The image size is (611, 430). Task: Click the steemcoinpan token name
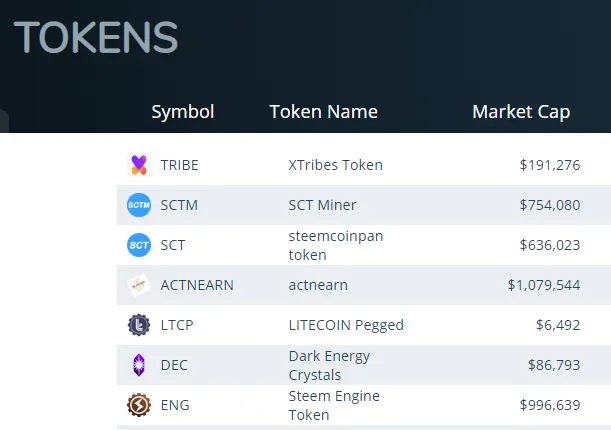click(x=336, y=245)
